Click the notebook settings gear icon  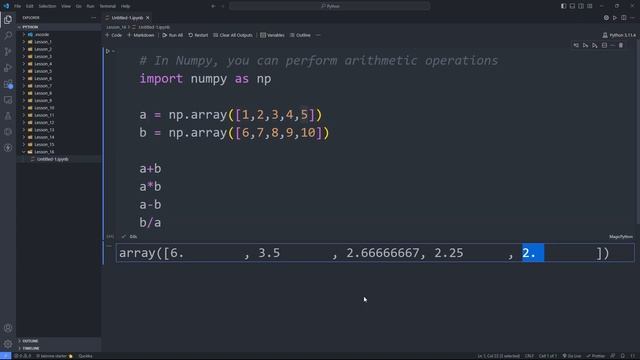coord(606,18)
